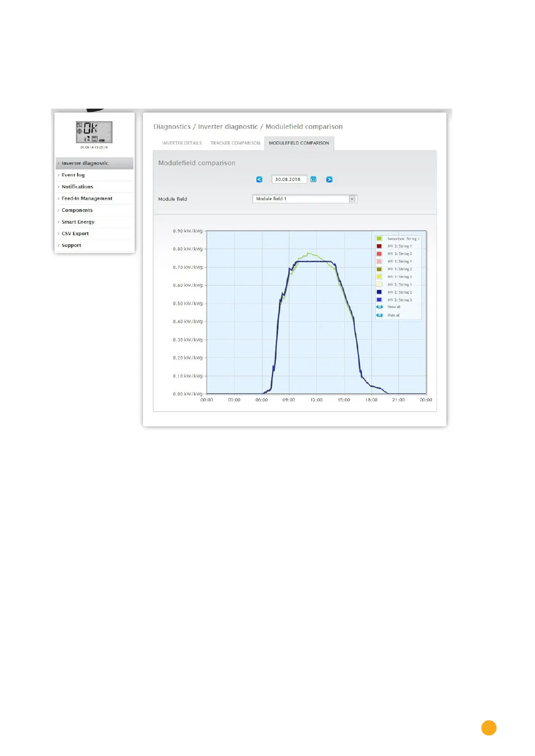Click the Sensorbox: String 1 legend label
This screenshot has width=535, height=756.
[403, 239]
